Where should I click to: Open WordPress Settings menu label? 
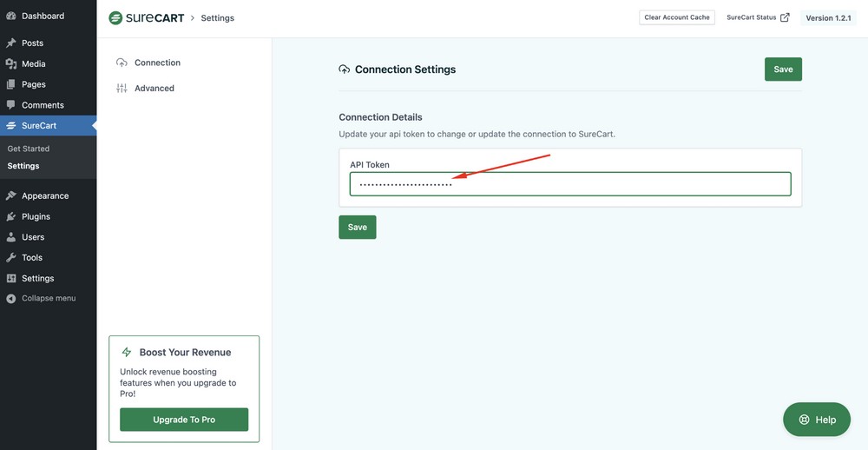pos(37,278)
